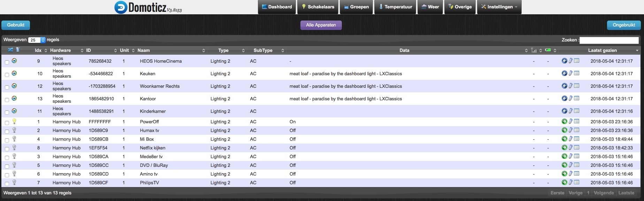This screenshot has width=644, height=201.
Task: Click the media player icon for Kinderkamer
Action: point(14,111)
